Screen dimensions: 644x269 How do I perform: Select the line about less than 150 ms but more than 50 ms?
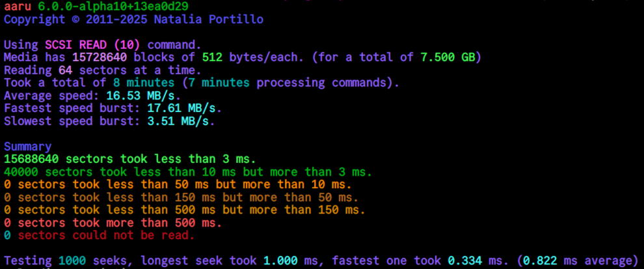[x=181, y=197]
